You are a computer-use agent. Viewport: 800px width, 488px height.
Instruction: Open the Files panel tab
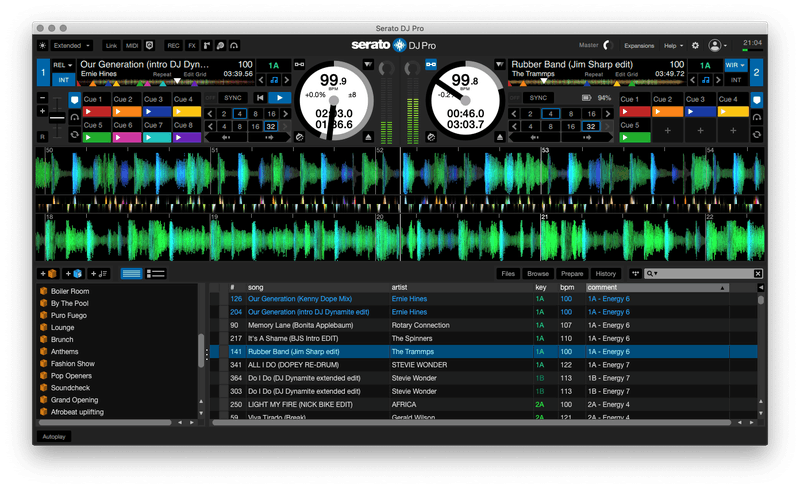tap(508, 274)
